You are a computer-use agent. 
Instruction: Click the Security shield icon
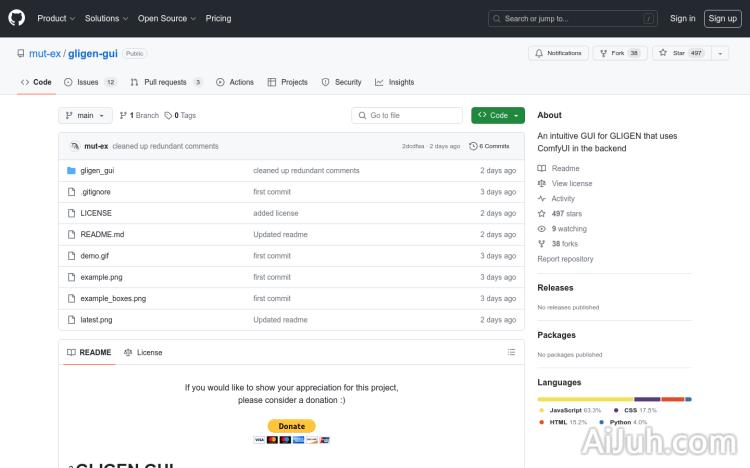327,82
